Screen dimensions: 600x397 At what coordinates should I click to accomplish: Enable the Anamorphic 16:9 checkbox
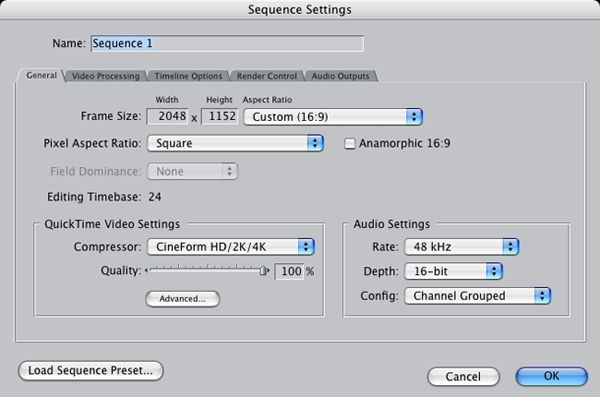click(349, 144)
